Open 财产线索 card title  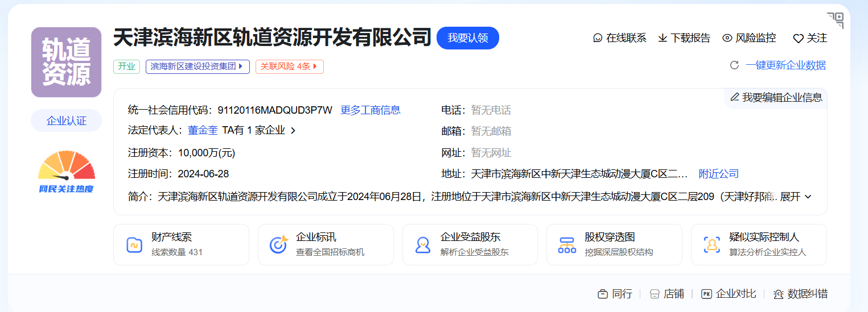coord(171,238)
